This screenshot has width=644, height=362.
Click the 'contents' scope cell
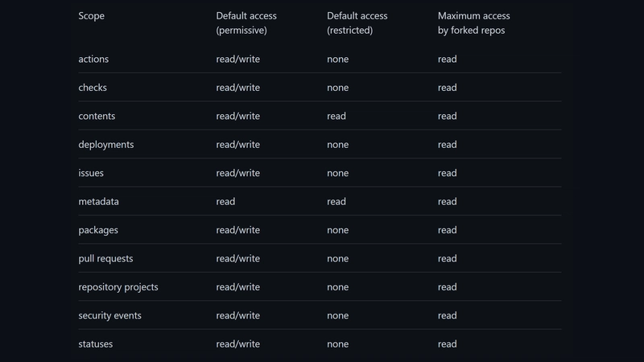(97, 117)
